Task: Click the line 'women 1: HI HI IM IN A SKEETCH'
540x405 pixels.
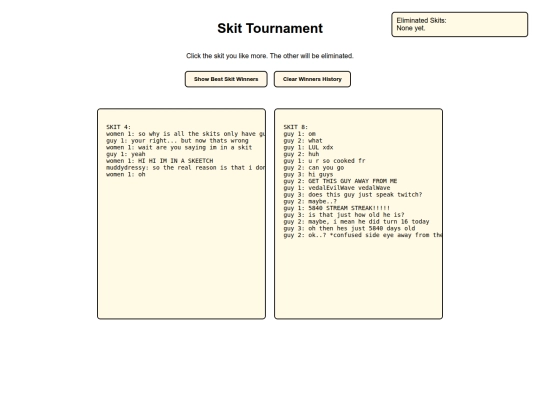Action: click(x=160, y=161)
